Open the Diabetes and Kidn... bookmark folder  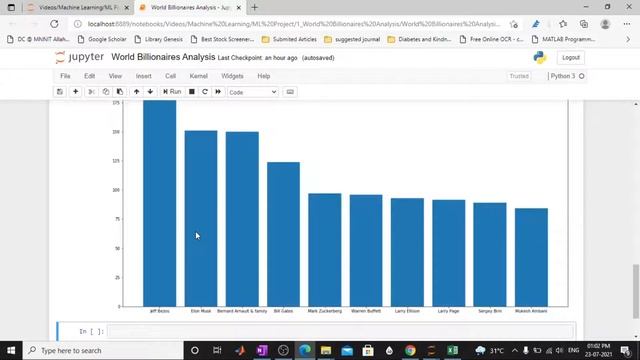coord(419,39)
